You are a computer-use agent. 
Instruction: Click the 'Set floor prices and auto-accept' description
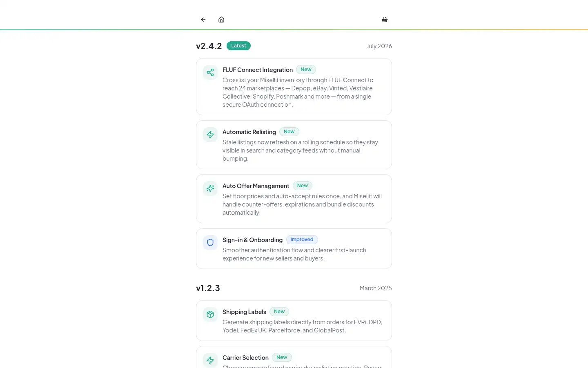pos(302,204)
